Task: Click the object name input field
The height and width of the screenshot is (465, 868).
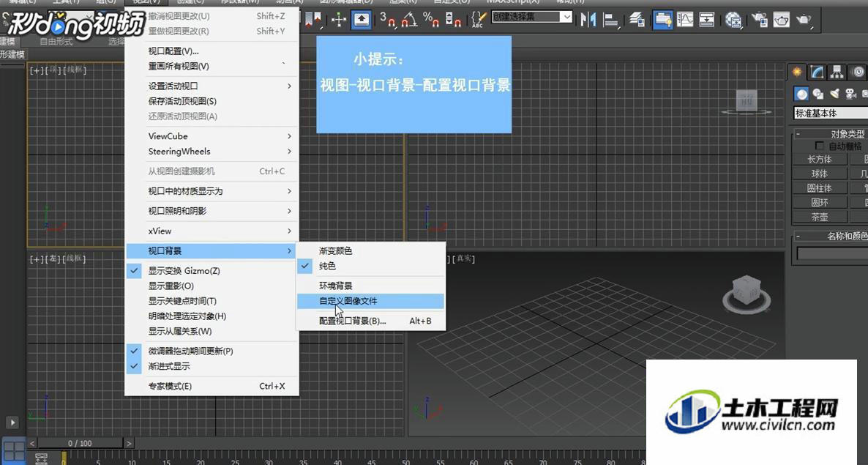Action: 832,253
